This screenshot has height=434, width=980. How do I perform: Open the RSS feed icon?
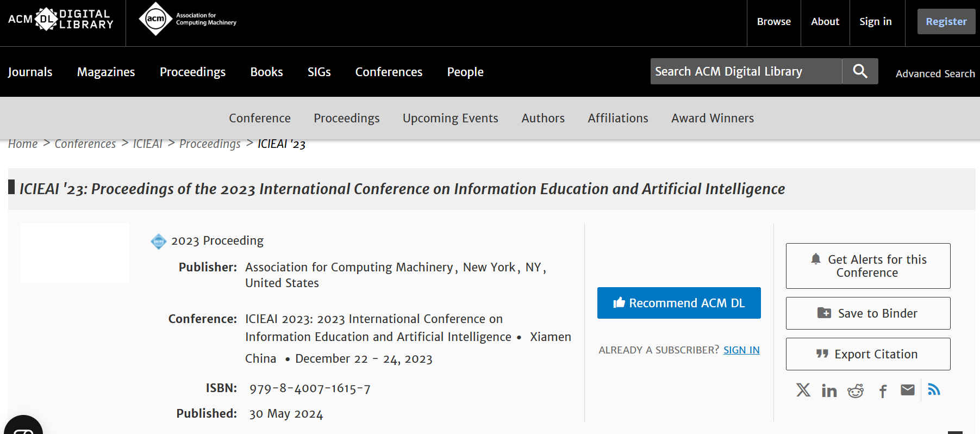(934, 389)
